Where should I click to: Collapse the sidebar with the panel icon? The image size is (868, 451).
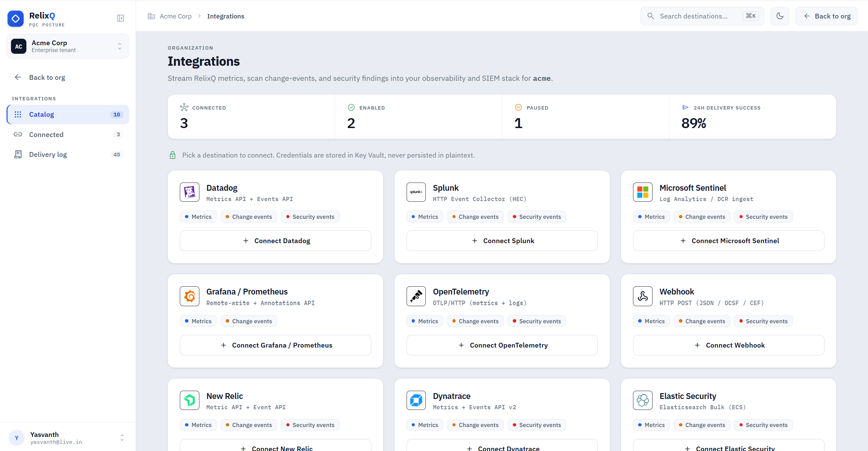[x=121, y=18]
